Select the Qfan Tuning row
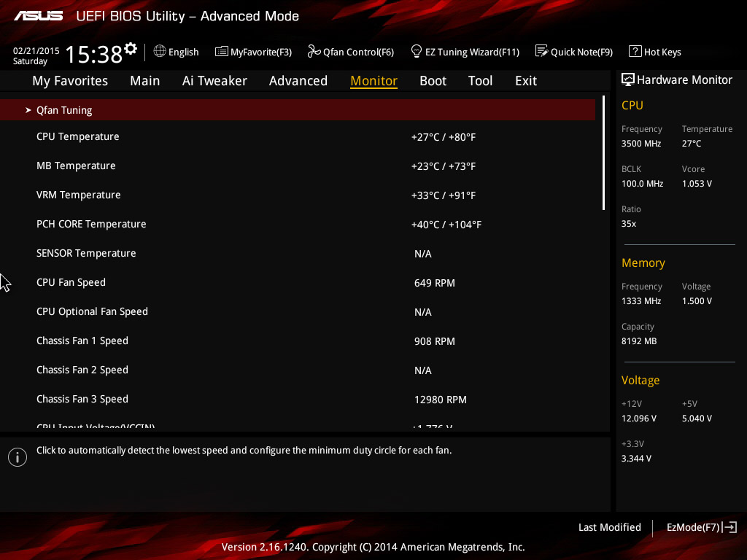The height and width of the screenshot is (560, 747). 298,110
